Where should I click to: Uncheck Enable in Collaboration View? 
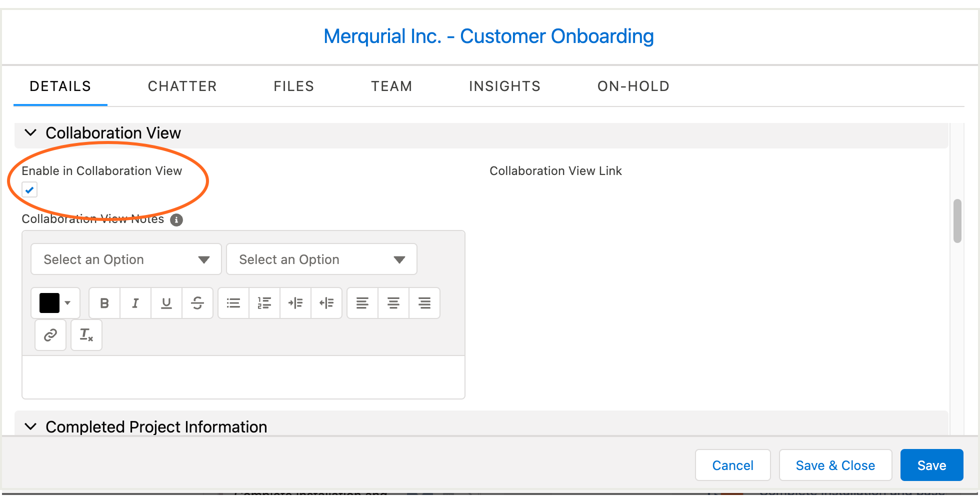pyautogui.click(x=29, y=189)
